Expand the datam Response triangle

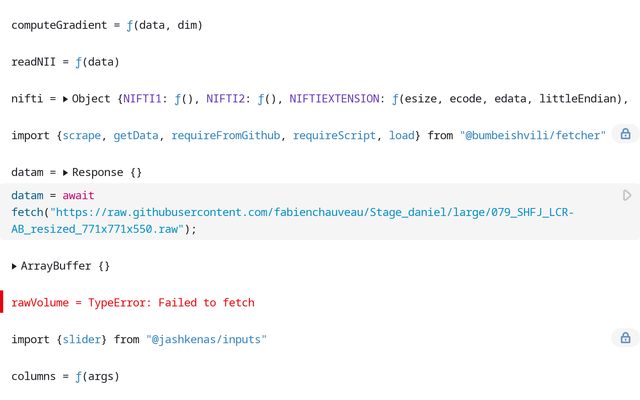pyautogui.click(x=65, y=173)
